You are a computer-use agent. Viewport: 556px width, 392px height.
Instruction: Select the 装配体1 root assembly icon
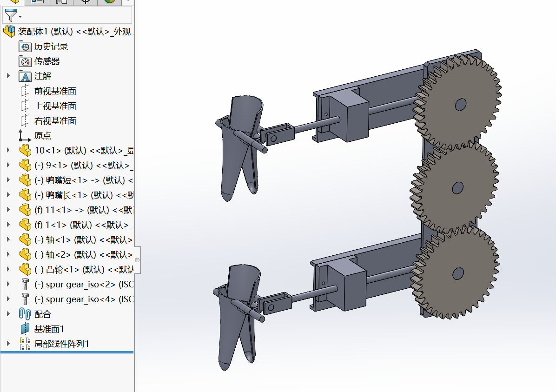click(9, 31)
